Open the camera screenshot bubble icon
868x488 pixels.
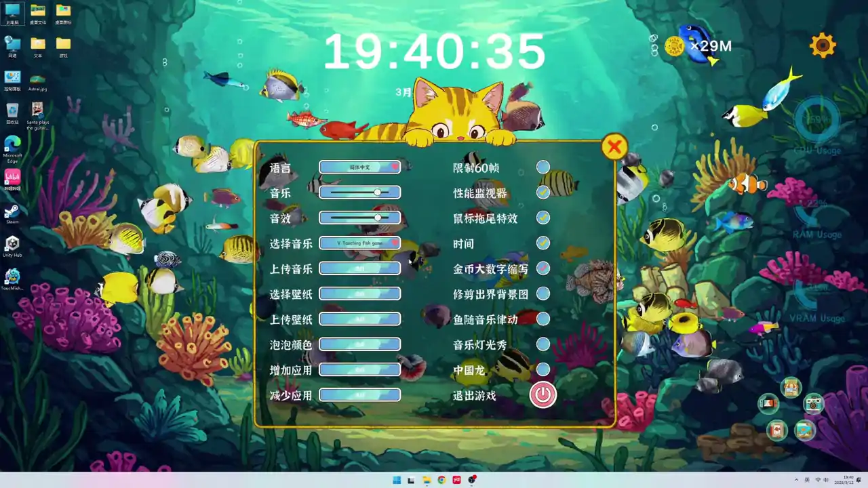[813, 404]
